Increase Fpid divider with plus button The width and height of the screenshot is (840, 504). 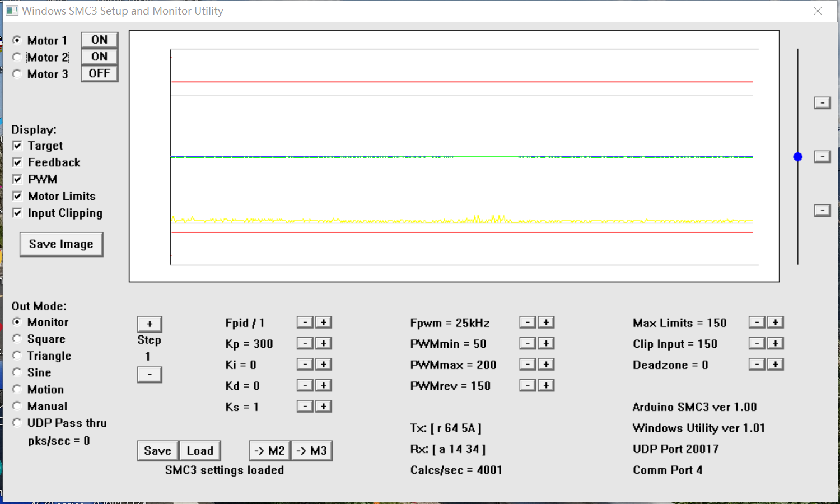pyautogui.click(x=324, y=322)
